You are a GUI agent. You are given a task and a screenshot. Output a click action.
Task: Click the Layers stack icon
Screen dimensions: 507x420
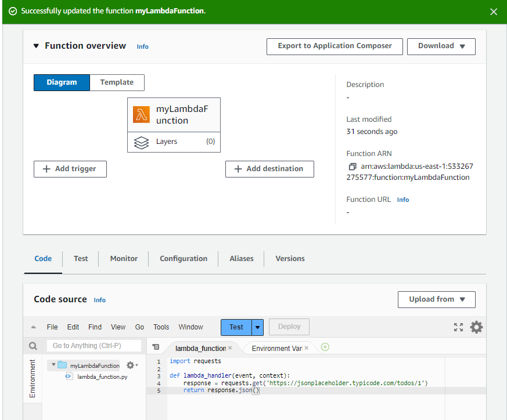click(x=141, y=142)
